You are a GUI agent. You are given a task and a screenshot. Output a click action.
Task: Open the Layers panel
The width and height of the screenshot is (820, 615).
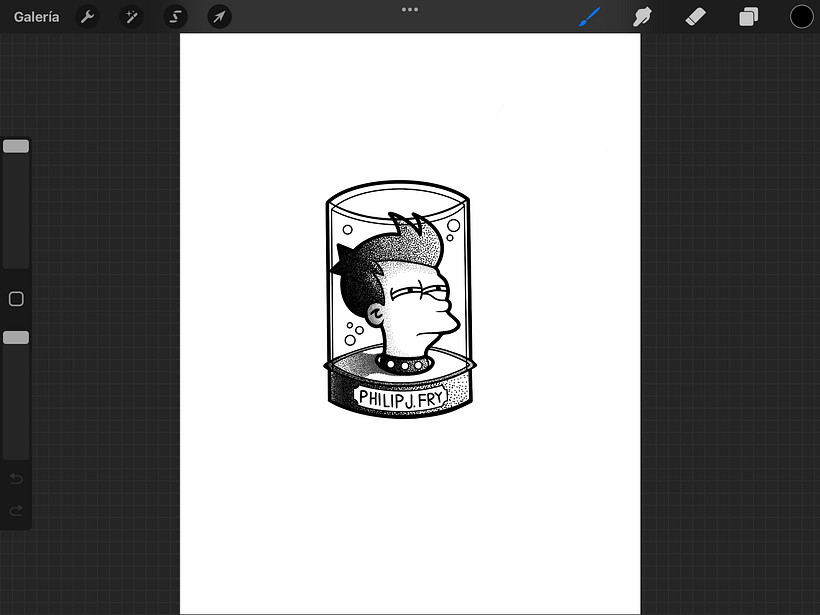click(748, 17)
